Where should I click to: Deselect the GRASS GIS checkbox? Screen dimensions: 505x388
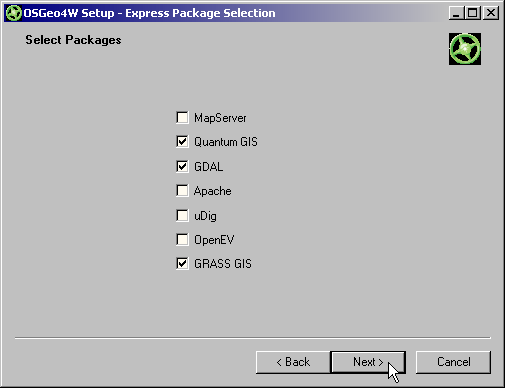(182, 264)
